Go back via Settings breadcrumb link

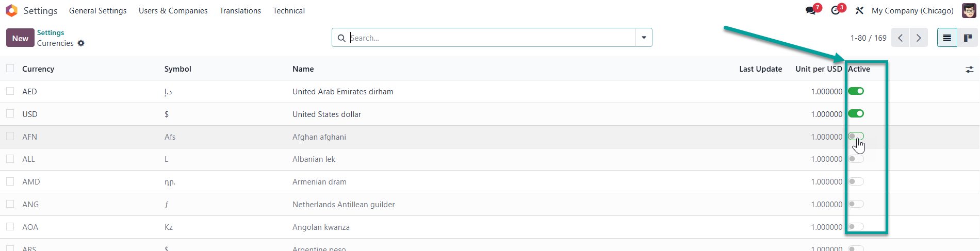[51, 32]
